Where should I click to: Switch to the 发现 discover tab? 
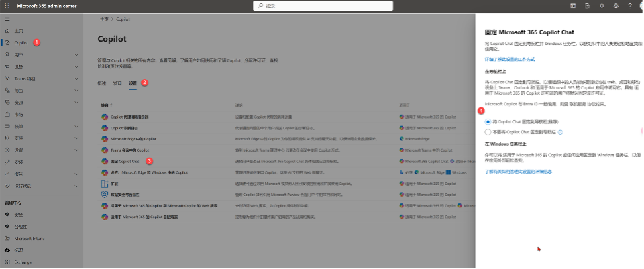[x=117, y=83]
